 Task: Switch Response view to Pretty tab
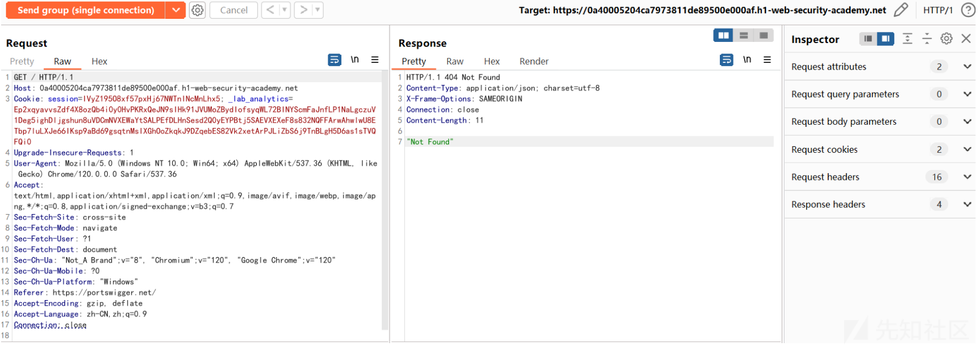pyautogui.click(x=414, y=61)
